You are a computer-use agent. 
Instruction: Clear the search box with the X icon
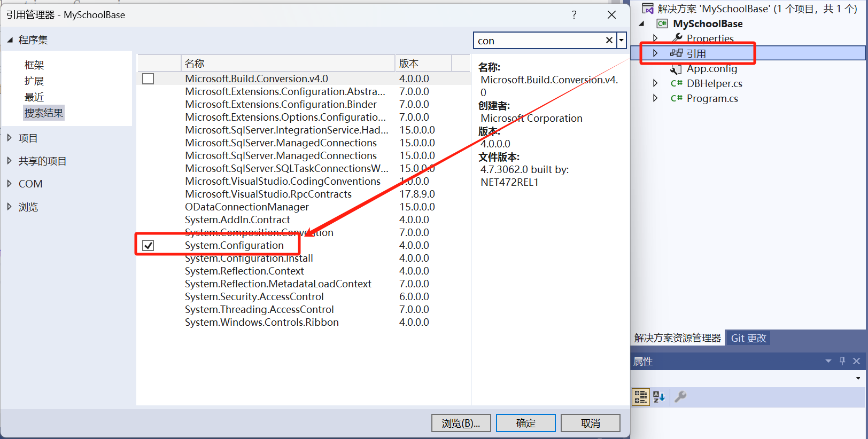coord(609,41)
